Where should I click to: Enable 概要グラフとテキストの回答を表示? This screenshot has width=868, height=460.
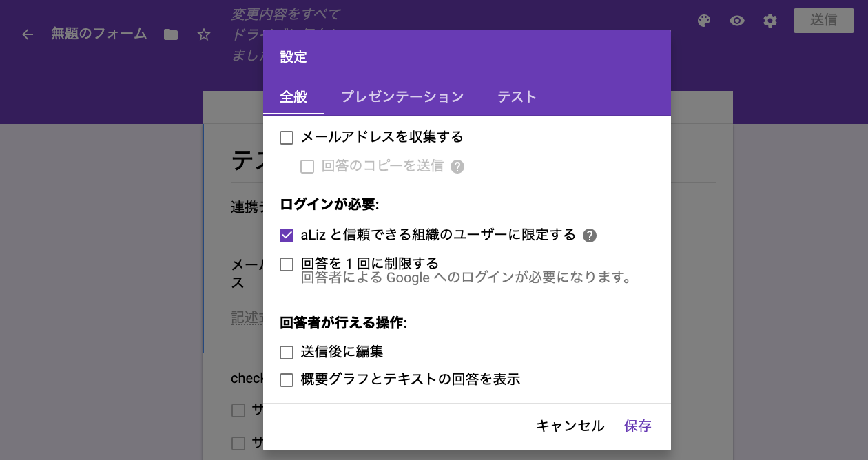coord(287,379)
